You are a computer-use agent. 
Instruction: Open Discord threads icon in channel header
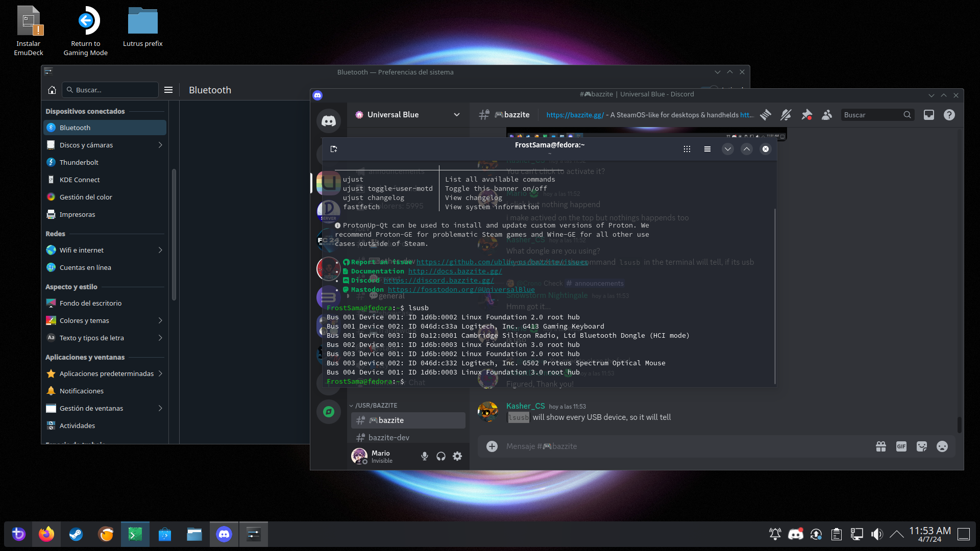(x=765, y=115)
